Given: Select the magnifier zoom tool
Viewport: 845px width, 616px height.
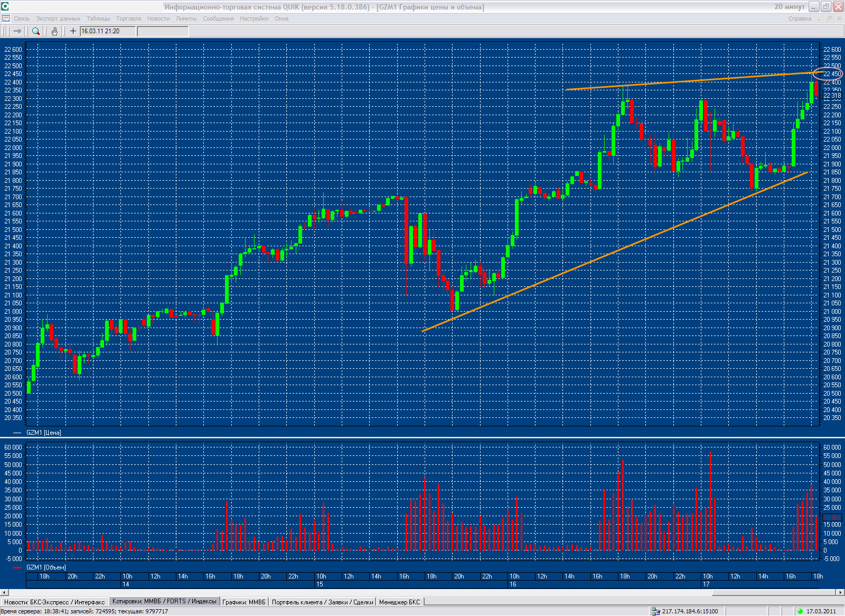Looking at the screenshot, I should point(36,31).
